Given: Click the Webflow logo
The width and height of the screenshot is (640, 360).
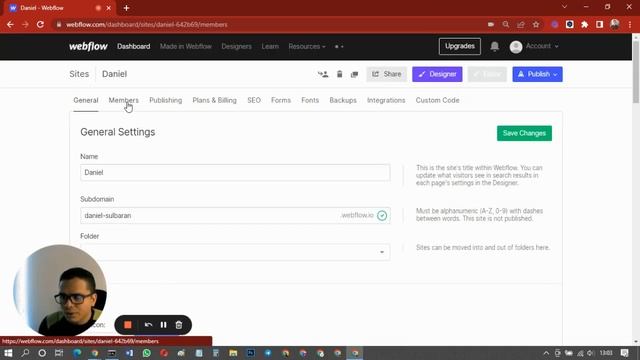Looking at the screenshot, I should [88, 47].
